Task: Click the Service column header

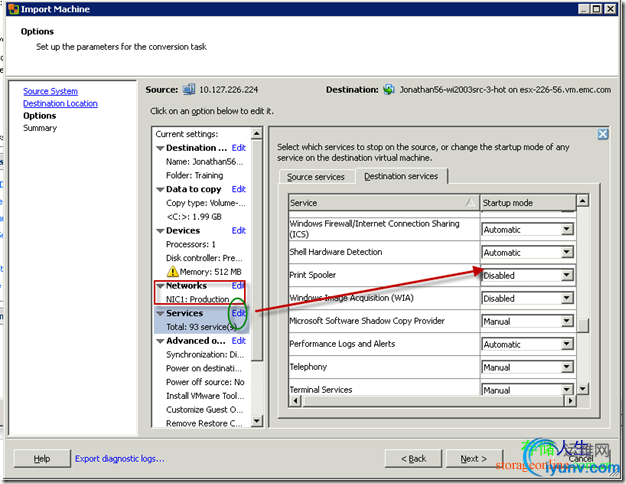Action: click(x=384, y=202)
